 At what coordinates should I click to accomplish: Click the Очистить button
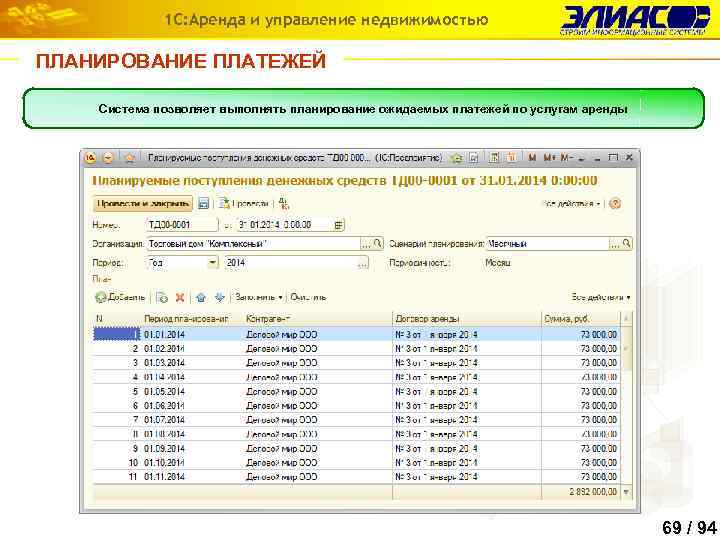(x=308, y=298)
